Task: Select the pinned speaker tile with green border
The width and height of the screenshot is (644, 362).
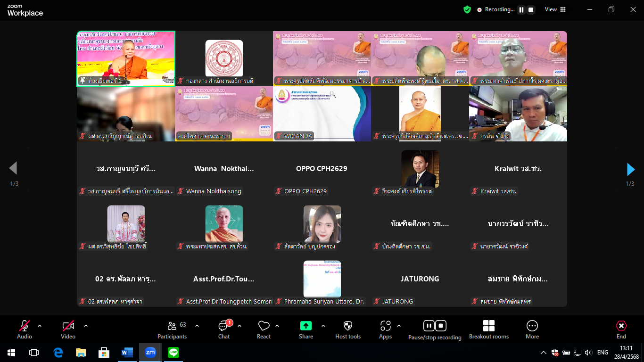Action: pos(126,58)
